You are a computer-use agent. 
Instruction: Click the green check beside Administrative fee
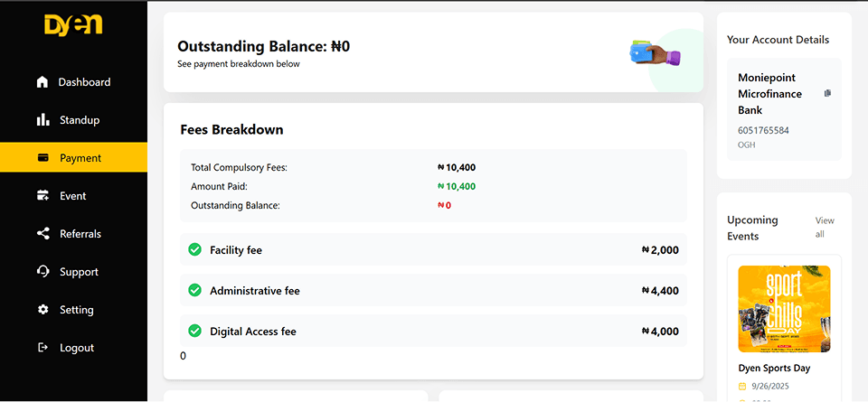[x=195, y=290]
